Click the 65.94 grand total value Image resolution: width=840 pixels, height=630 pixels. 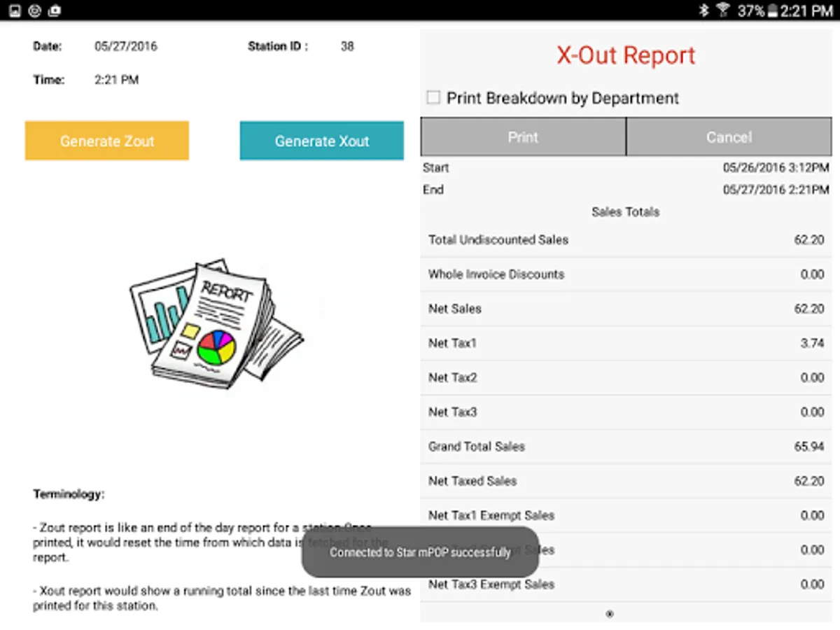[x=809, y=447]
